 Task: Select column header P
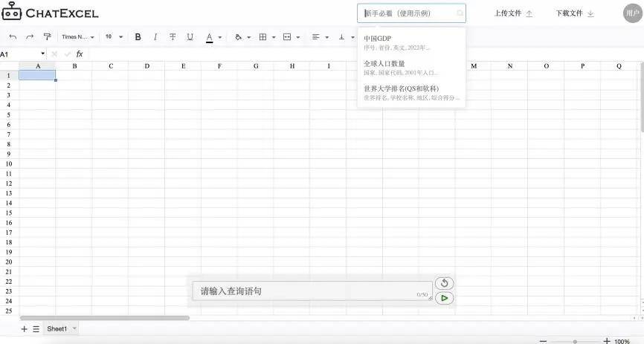582,65
